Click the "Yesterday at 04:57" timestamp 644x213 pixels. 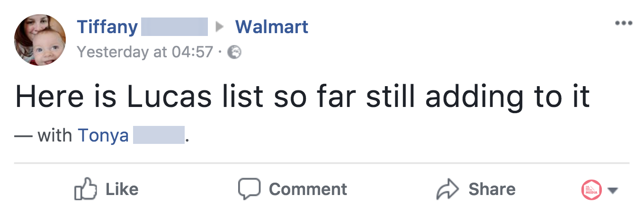[x=145, y=52]
